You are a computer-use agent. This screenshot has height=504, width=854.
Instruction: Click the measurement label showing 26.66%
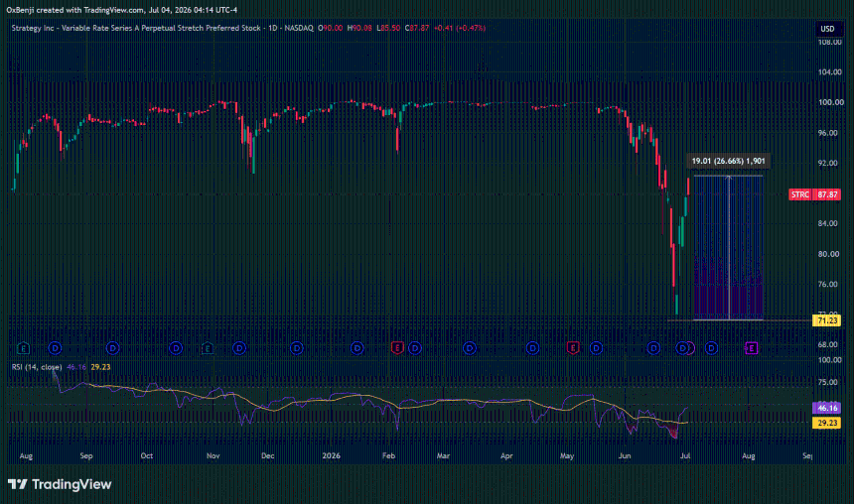(x=728, y=161)
